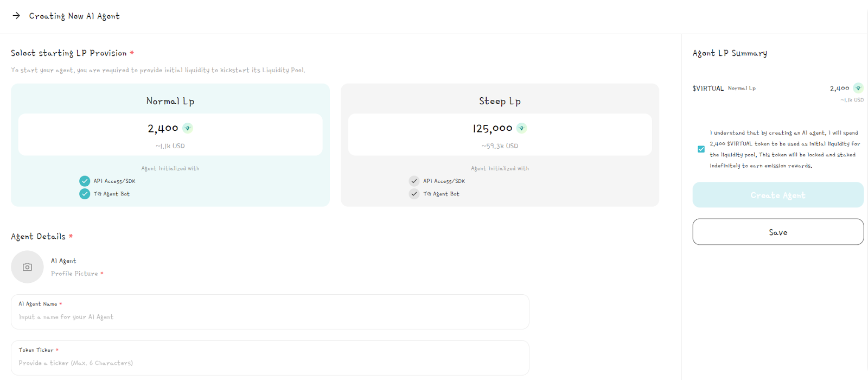Screen dimensions: 868x380
Task: Click the 'Agent Initialized with' text in Steep Lp
Action: point(500,169)
